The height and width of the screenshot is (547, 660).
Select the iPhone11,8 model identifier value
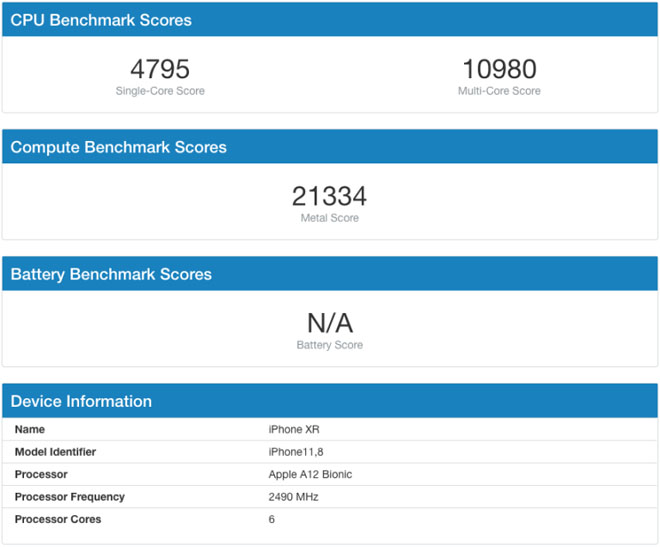pos(295,452)
